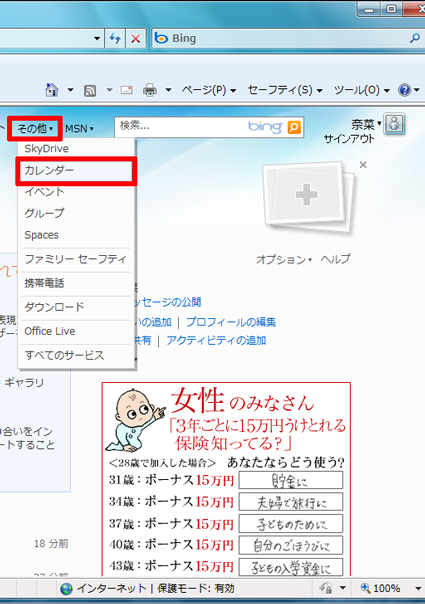Click the orange Bing search button
425x604 pixels.
tap(294, 127)
